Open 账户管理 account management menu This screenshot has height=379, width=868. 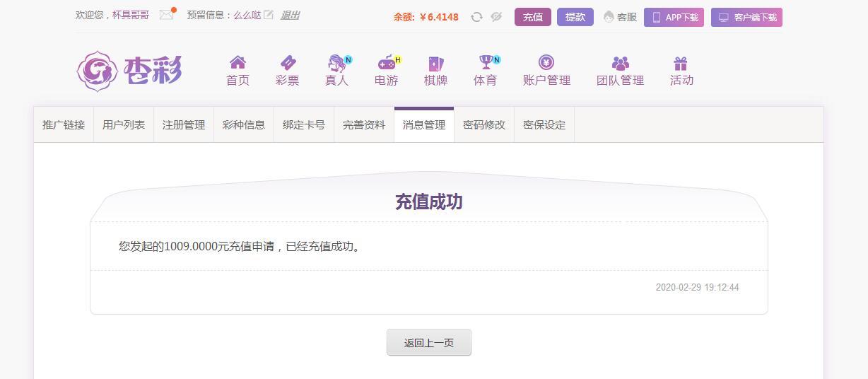tap(546, 71)
